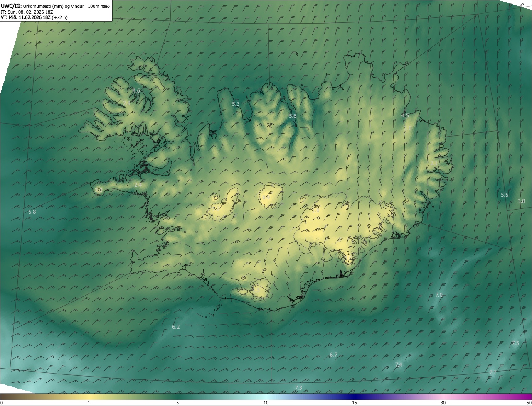Click the 5.6 value label on the map
The width and height of the screenshot is (532, 406).
click(x=293, y=116)
